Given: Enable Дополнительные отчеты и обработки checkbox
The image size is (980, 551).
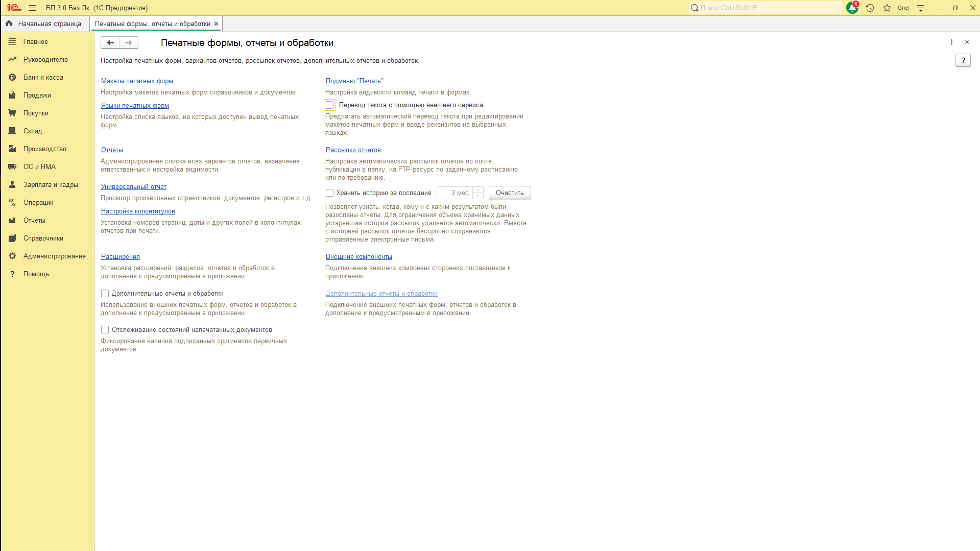Looking at the screenshot, I should point(105,293).
